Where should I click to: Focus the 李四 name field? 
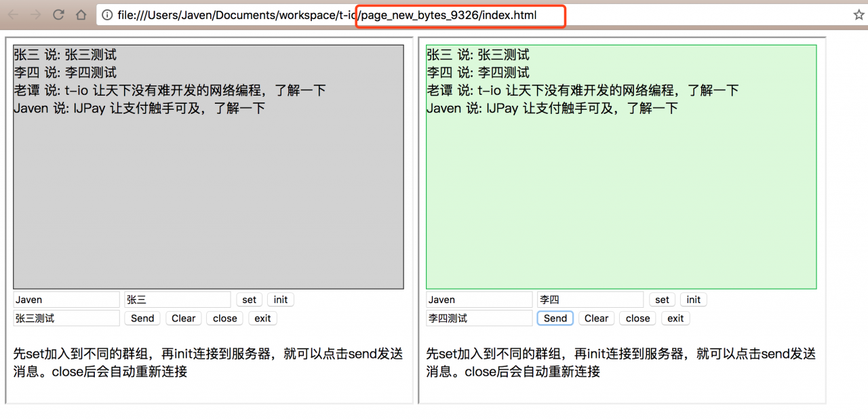[591, 300]
